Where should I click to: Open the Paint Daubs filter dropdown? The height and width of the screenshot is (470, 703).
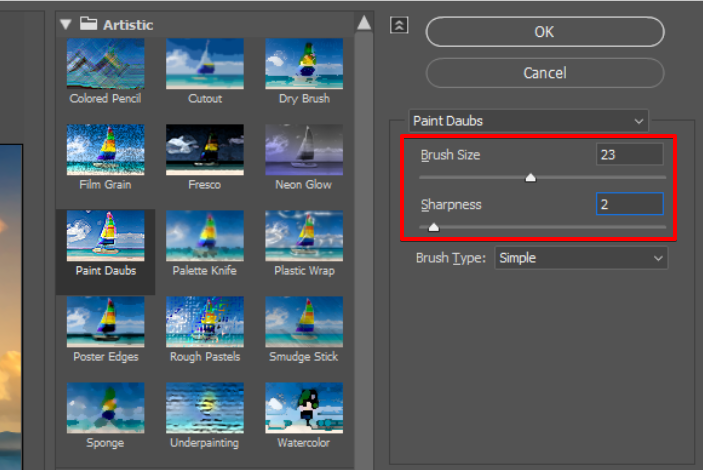click(x=529, y=121)
